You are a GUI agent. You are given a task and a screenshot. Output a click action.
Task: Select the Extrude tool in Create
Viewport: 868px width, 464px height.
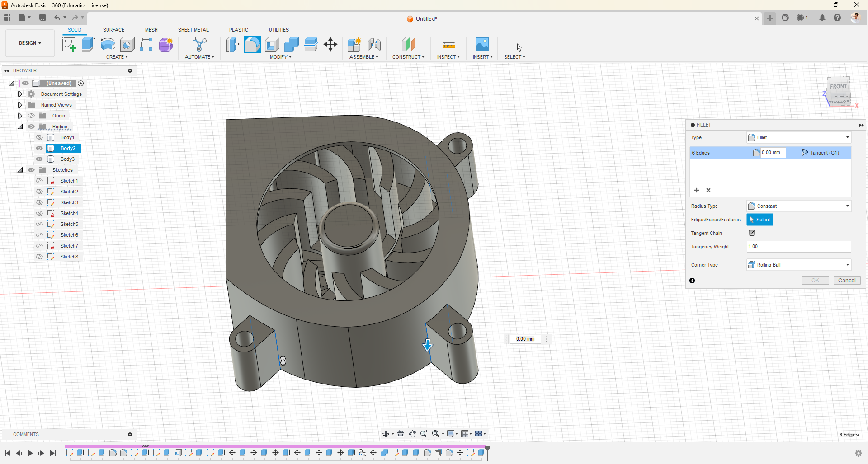[88, 44]
